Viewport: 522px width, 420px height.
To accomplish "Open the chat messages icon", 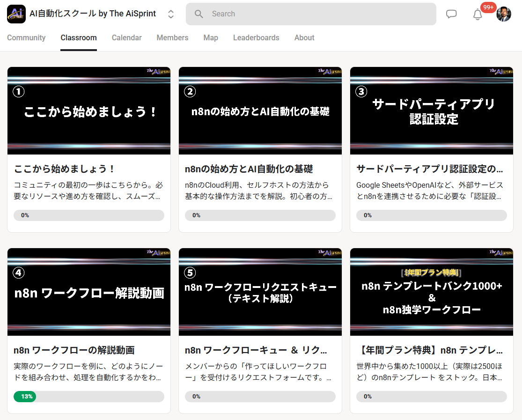I will point(451,14).
